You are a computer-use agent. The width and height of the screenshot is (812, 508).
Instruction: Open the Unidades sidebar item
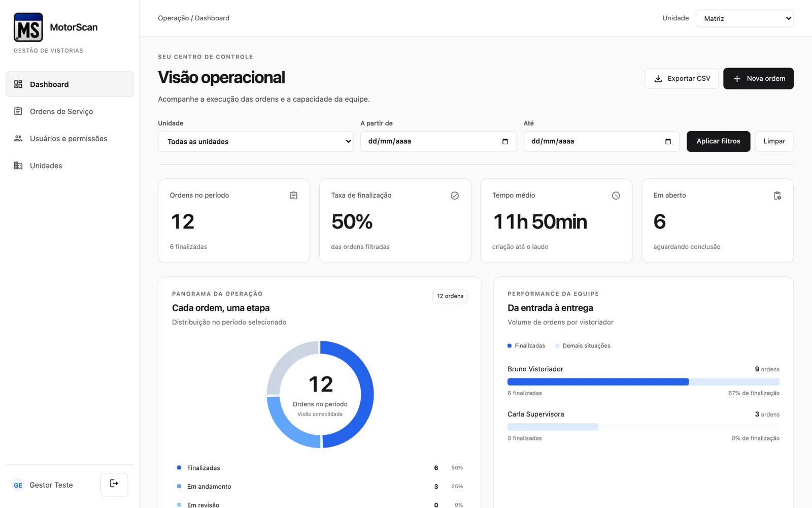coord(70,166)
